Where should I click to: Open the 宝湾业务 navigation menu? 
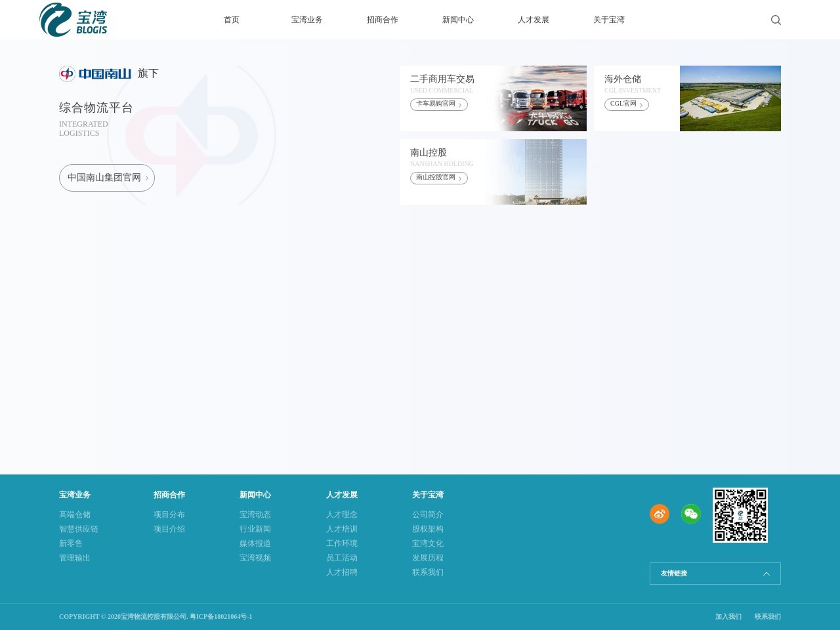pyautogui.click(x=307, y=20)
